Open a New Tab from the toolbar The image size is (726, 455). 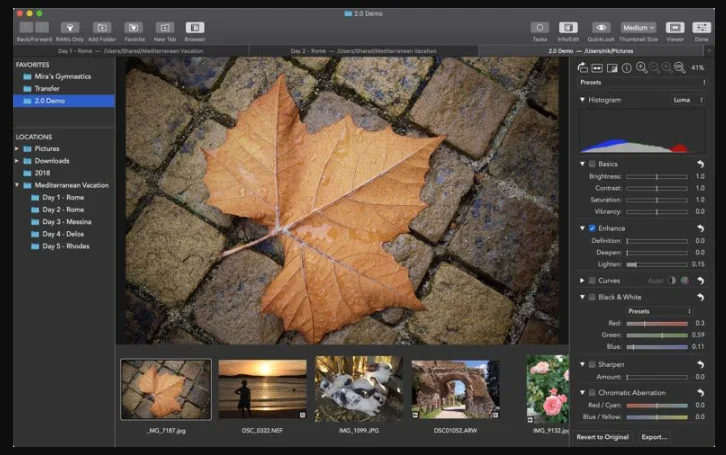(164, 28)
